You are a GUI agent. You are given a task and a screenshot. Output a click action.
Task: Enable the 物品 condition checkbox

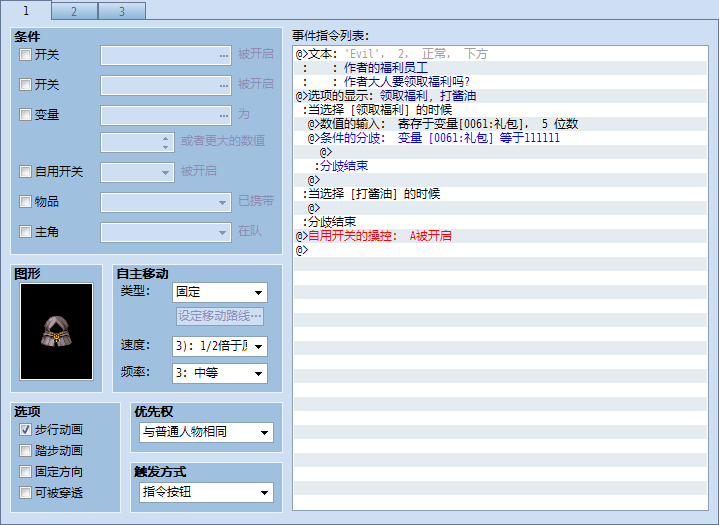(x=25, y=202)
